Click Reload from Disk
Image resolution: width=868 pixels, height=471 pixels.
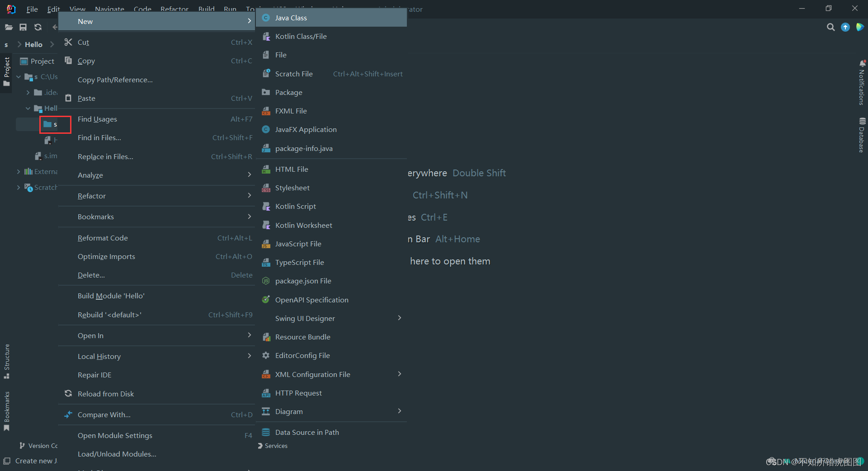tap(157, 394)
